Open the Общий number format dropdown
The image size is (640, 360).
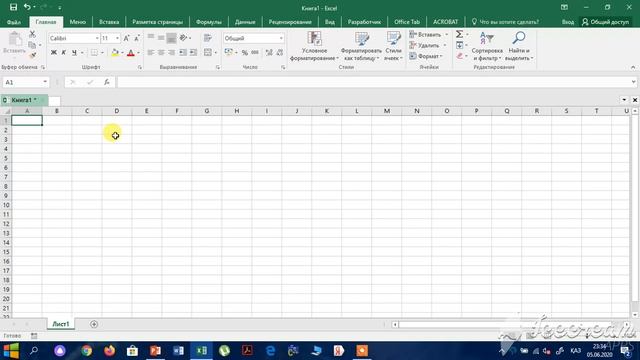[281, 38]
